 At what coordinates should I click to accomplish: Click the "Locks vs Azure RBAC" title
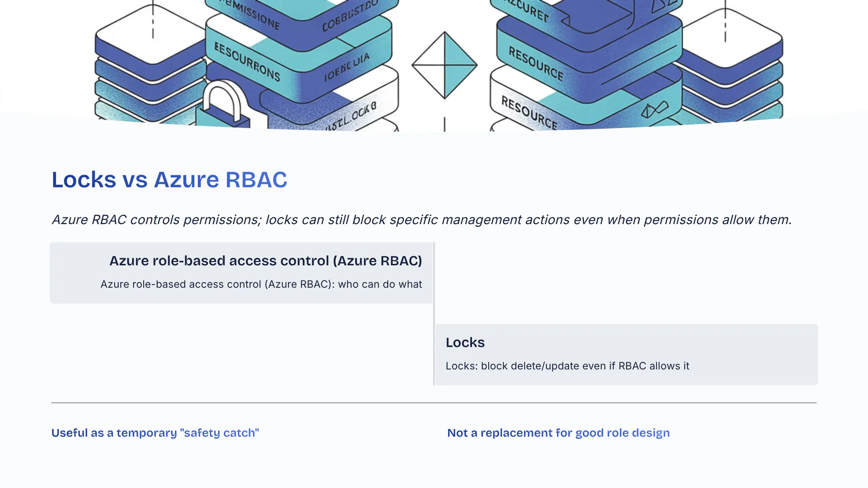(x=169, y=180)
